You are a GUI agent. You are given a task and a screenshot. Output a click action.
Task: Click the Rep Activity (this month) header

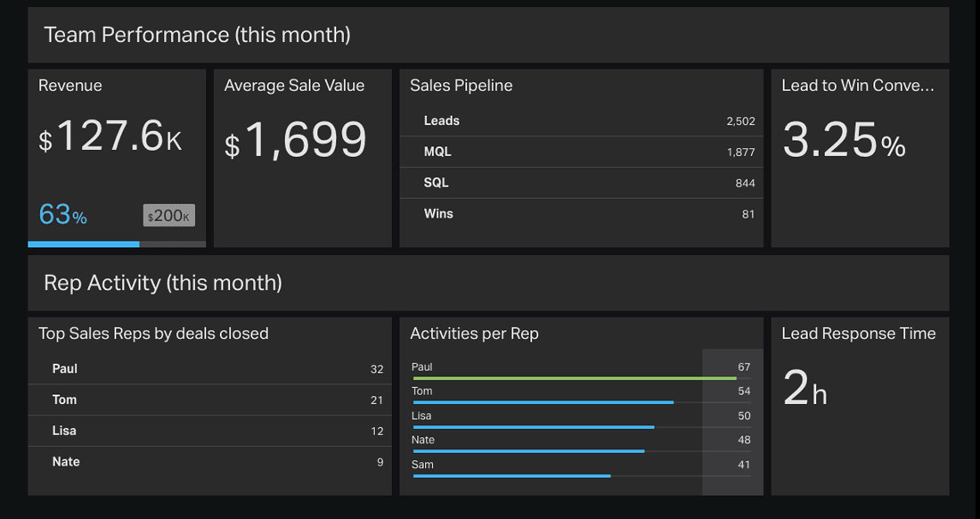pos(163,283)
